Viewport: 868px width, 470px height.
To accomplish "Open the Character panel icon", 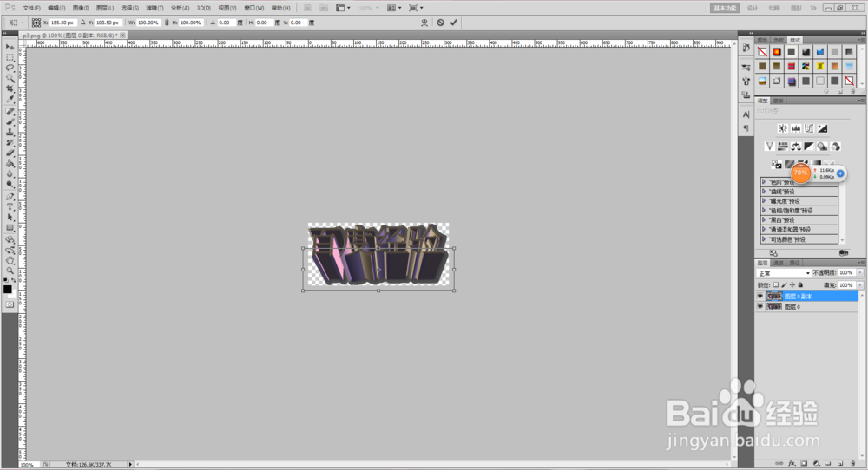I will point(746,114).
